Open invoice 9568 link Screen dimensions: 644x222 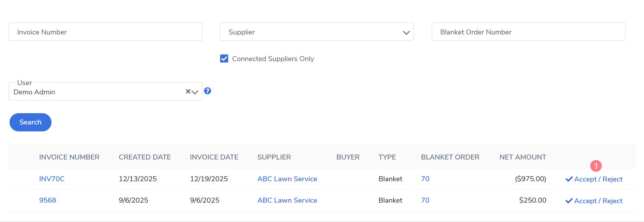pyautogui.click(x=48, y=200)
